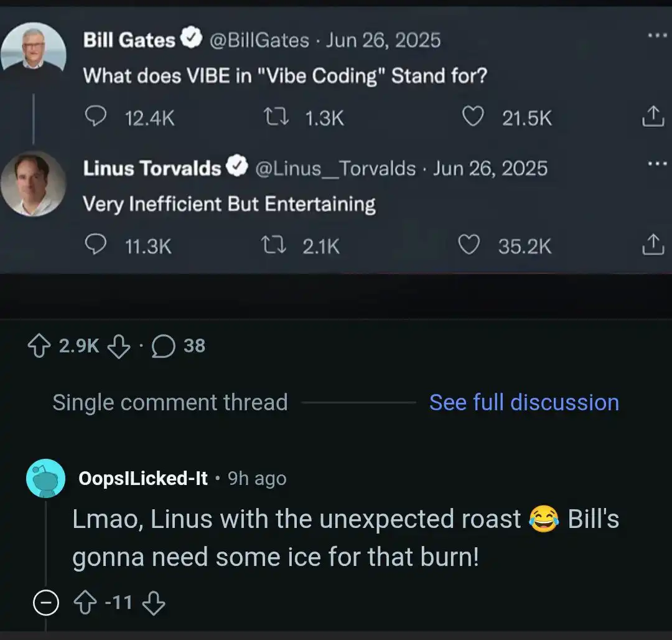Open the OopsILicked-It user profile
This screenshot has width=672, height=640.
(142, 478)
